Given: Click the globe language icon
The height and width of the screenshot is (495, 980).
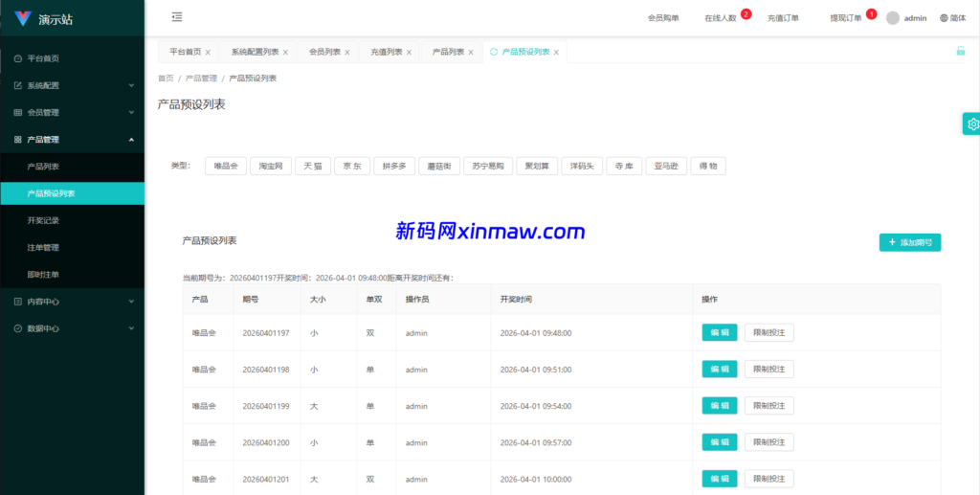Looking at the screenshot, I should (x=944, y=18).
